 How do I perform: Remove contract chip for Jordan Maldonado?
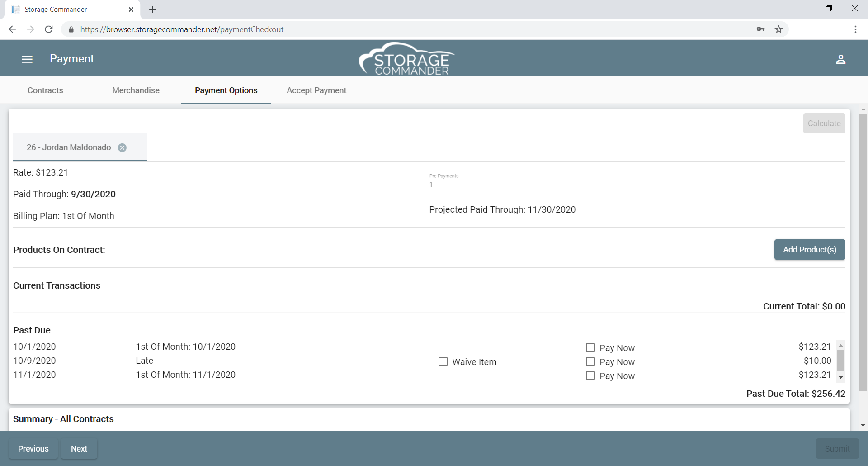point(122,147)
